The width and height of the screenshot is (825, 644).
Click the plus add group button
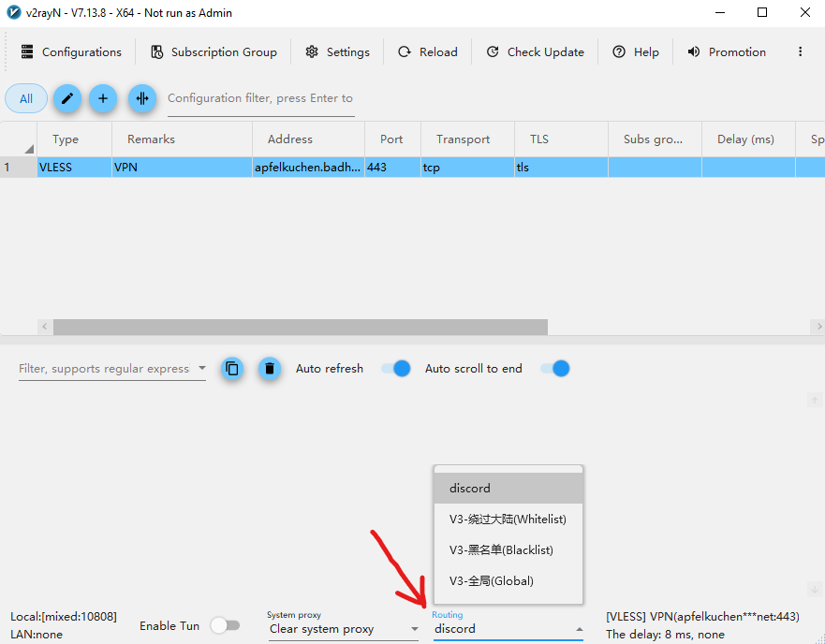pyautogui.click(x=103, y=98)
